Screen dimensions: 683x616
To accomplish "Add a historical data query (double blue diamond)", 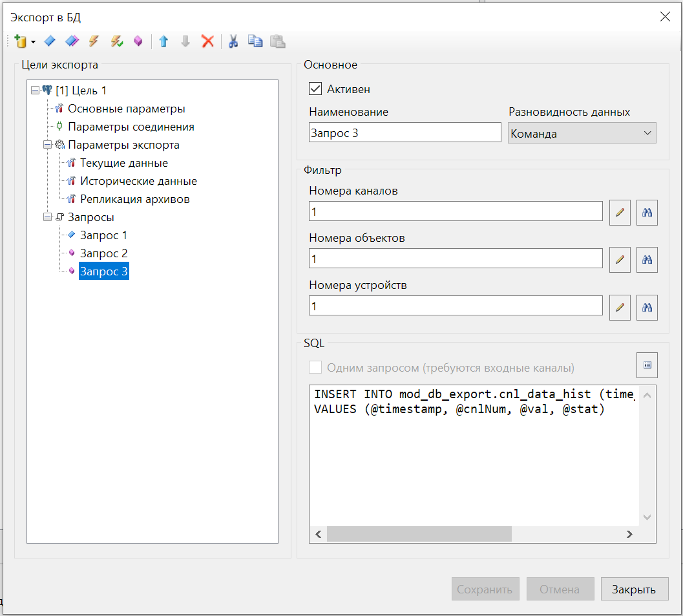I will tap(72, 41).
